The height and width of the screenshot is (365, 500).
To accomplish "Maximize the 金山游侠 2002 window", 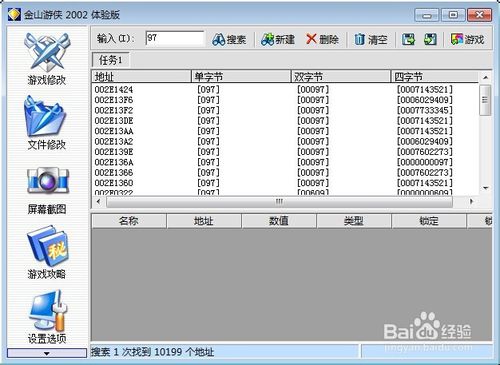I will pyautogui.click(x=453, y=15).
